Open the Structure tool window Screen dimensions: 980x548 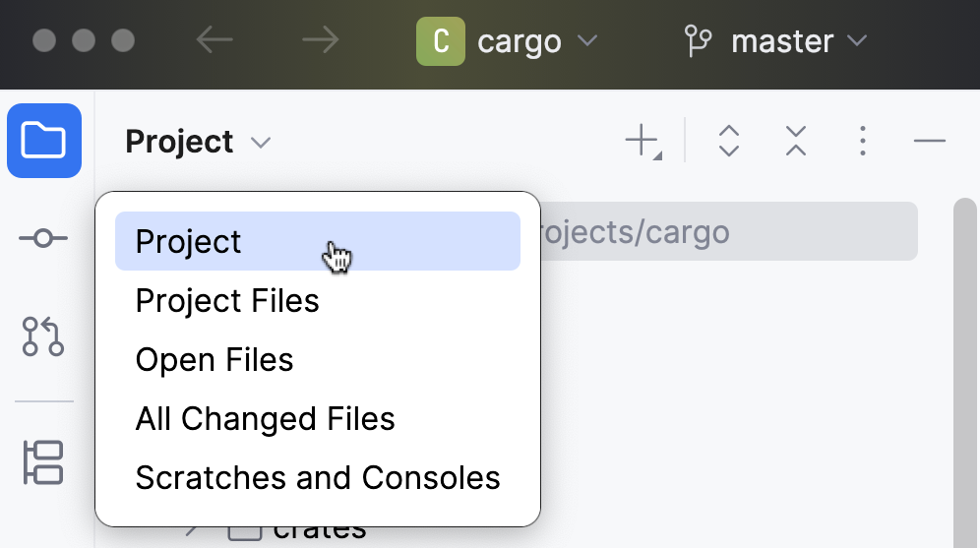coord(43,462)
